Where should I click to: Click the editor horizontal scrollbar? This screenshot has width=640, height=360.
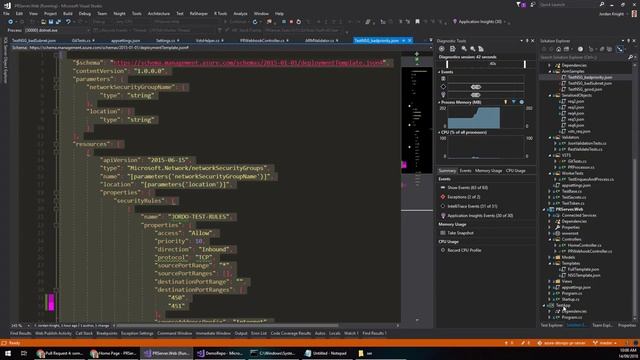(x=227, y=326)
